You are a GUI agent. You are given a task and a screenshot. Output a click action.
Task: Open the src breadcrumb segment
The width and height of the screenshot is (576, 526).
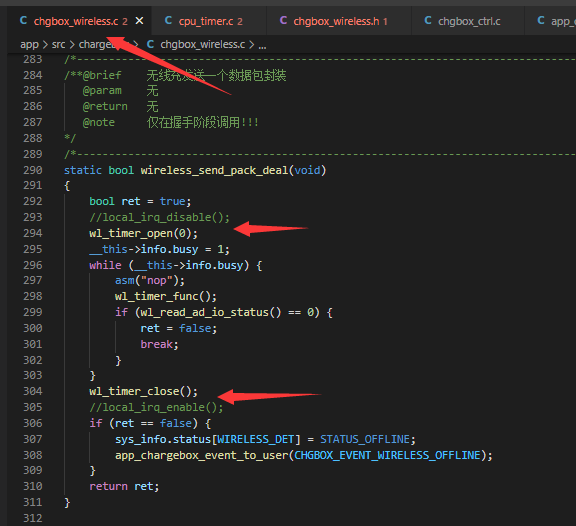58,44
